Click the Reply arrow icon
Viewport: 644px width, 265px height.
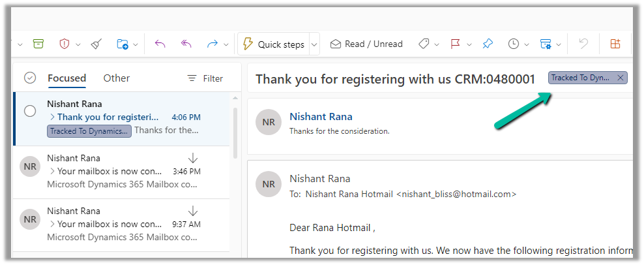coord(160,44)
